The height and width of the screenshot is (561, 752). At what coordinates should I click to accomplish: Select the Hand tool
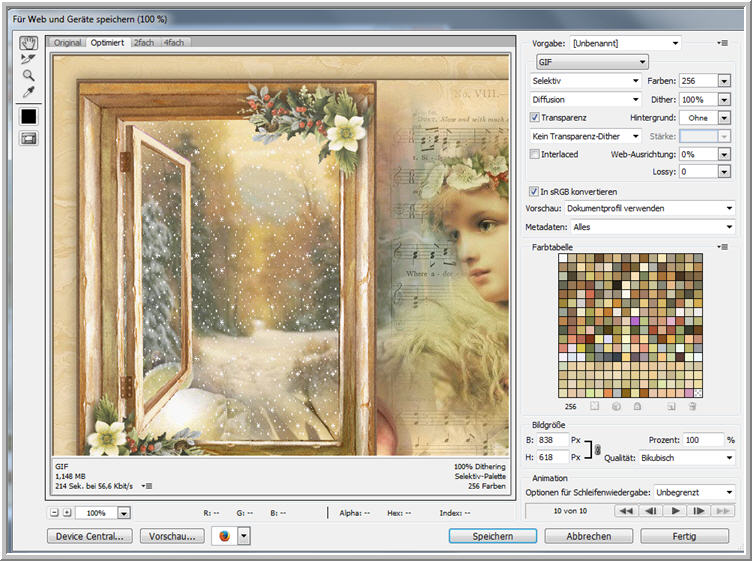[28, 43]
